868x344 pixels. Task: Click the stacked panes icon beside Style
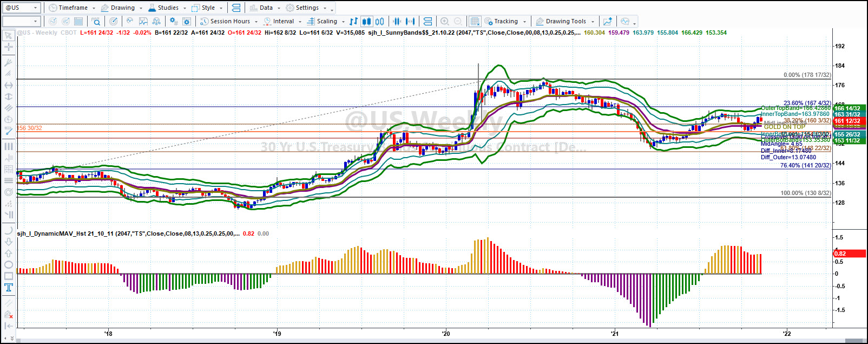[x=236, y=8]
